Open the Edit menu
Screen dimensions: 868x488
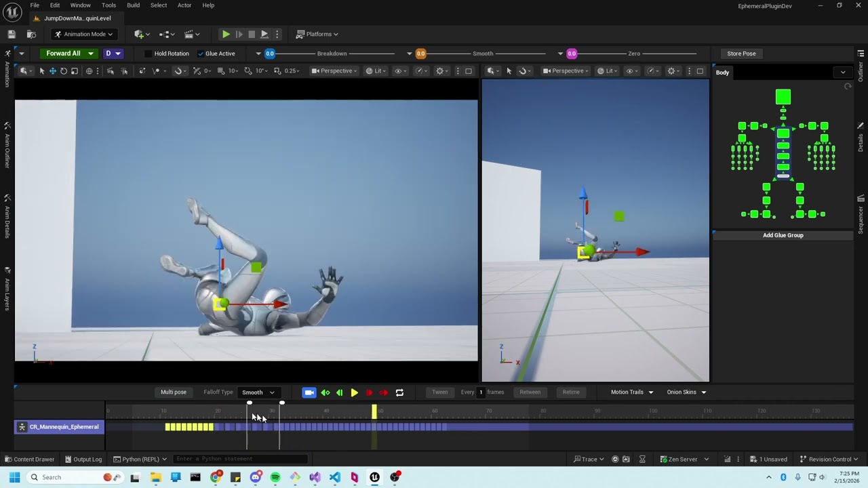pos(55,5)
